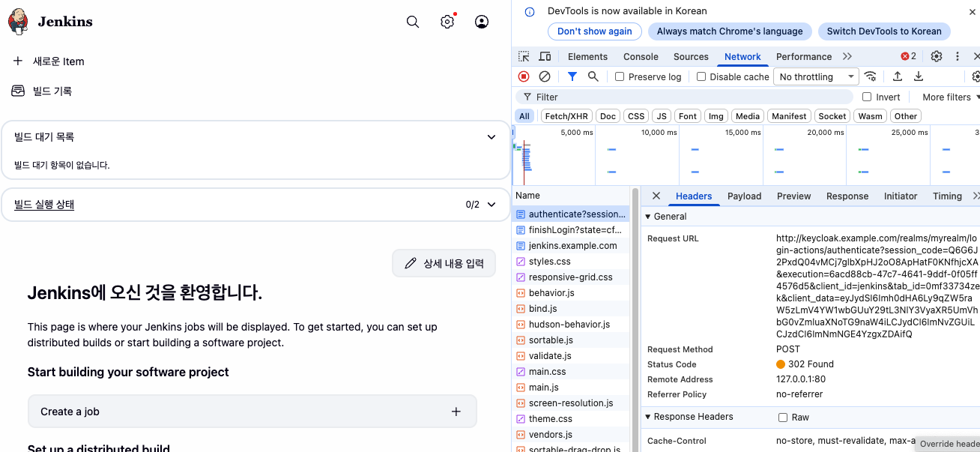Click the Font type filter
Screen dimensions: 980x452
coord(688,116)
